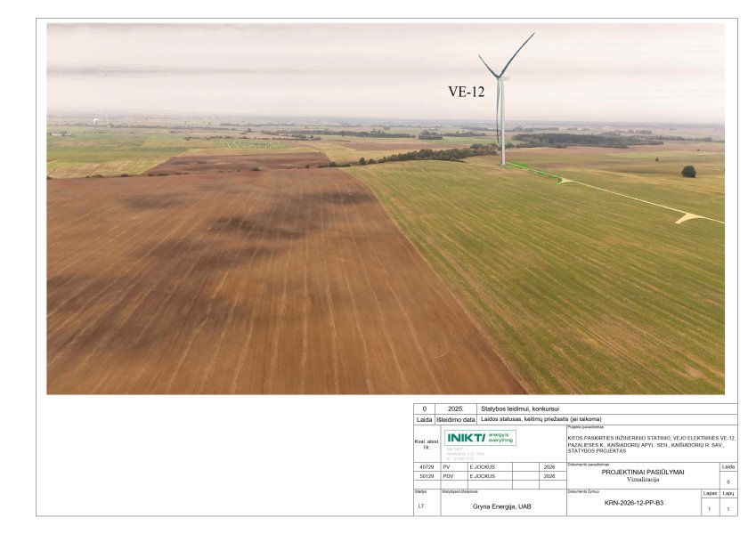Select the year '2025.' date cell
The height and width of the screenshot is (534, 756).
[456, 409]
